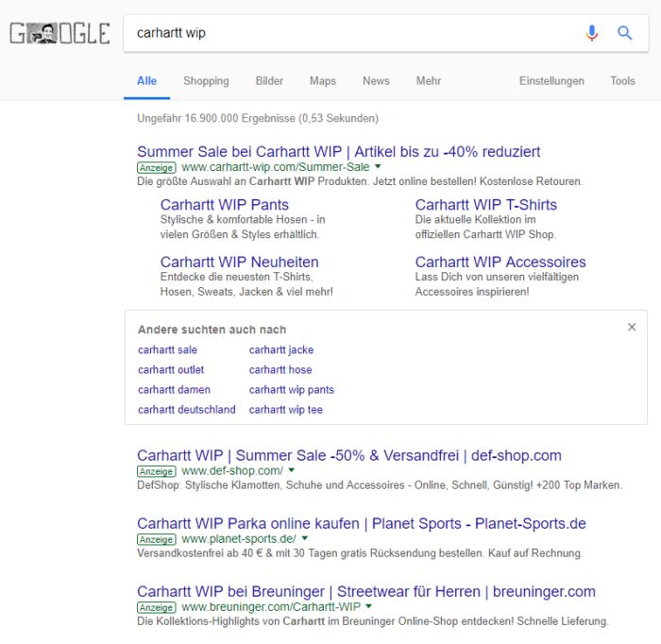This screenshot has height=644, width=661.
Task: Click related search 'carhartt wip pants'
Action: click(x=291, y=389)
